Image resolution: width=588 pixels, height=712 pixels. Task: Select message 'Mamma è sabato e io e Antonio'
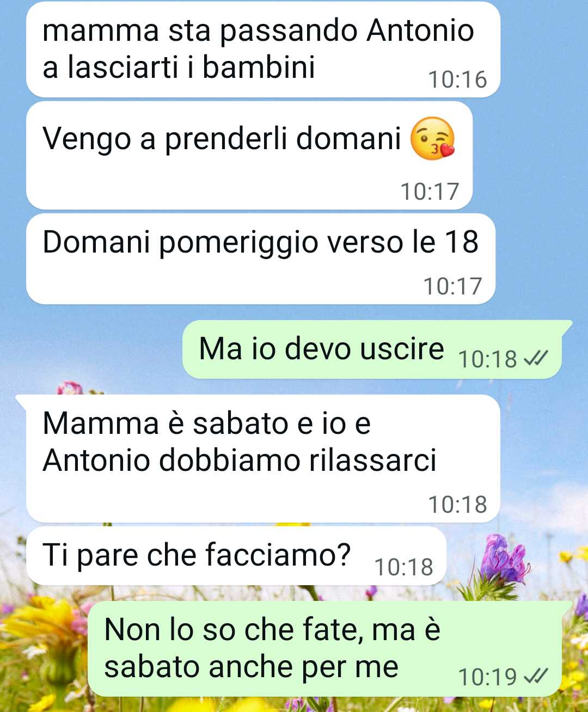263,458
